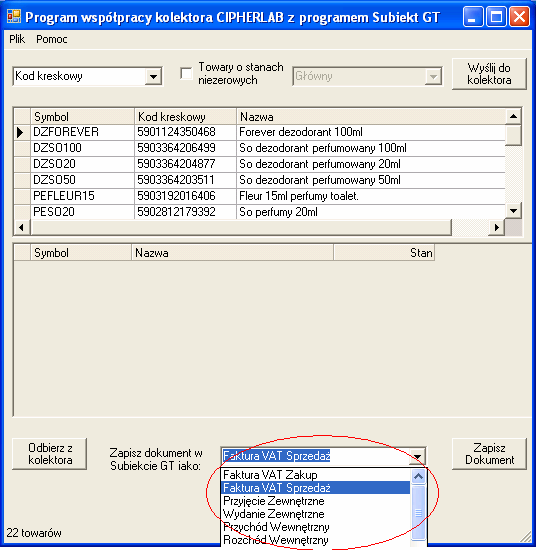Click barcode 5903364206499 cell
The height and width of the screenshot is (550, 537).
coord(185,148)
